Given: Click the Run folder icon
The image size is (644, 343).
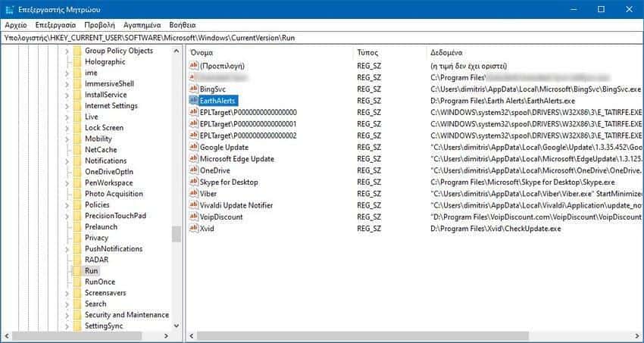Looking at the screenshot, I should pyautogui.click(x=77, y=271).
